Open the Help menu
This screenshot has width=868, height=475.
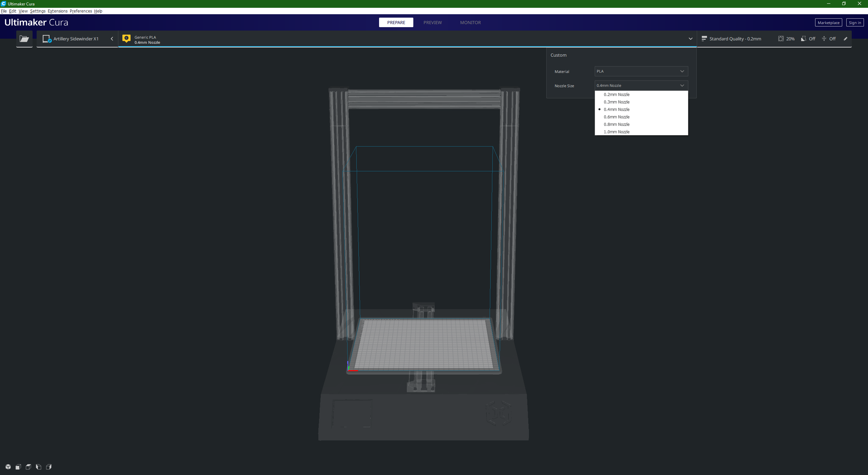[x=98, y=11]
